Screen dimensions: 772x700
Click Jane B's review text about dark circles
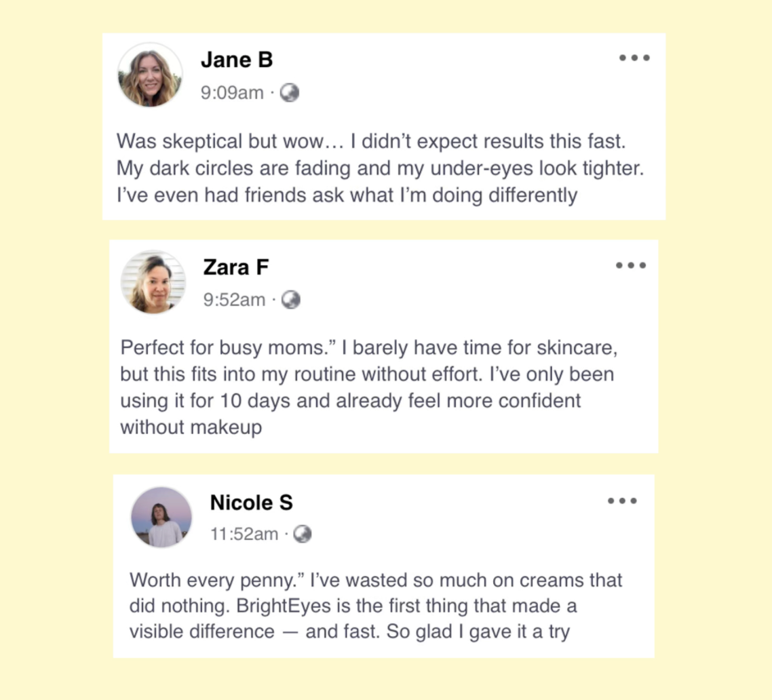click(x=380, y=169)
